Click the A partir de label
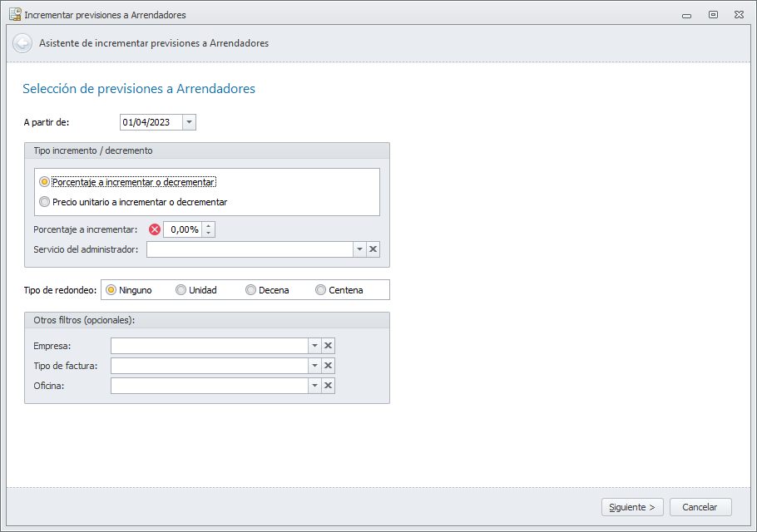The image size is (757, 532). [x=47, y=122]
